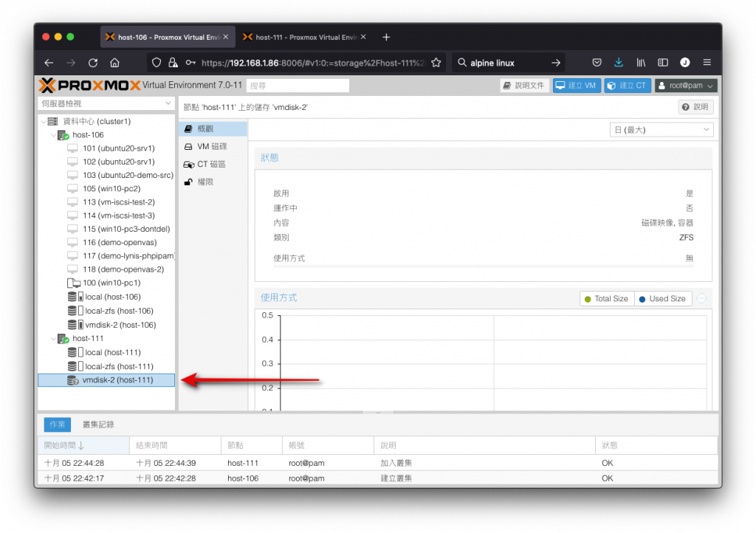Image resolution: width=756 pixels, height=533 pixels.
Task: Go back using browser back arrow
Action: pos(49,63)
